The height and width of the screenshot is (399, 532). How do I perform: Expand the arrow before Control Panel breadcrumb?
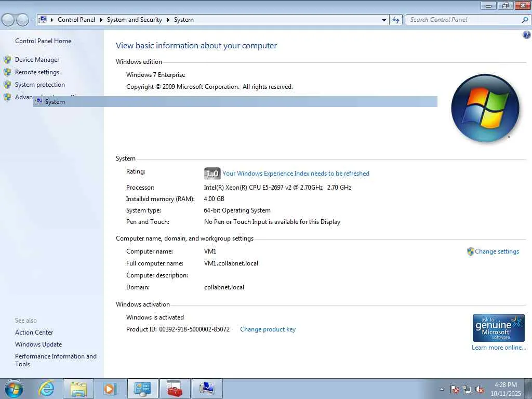coord(52,20)
